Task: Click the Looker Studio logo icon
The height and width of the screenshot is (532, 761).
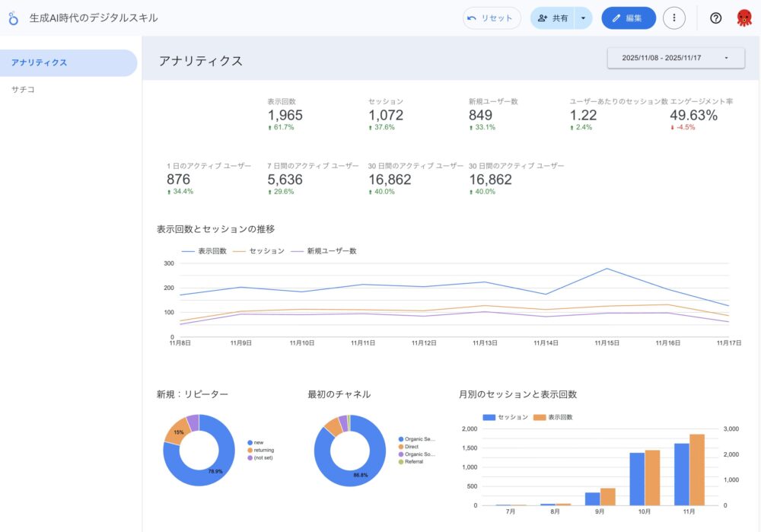Action: click(x=14, y=18)
